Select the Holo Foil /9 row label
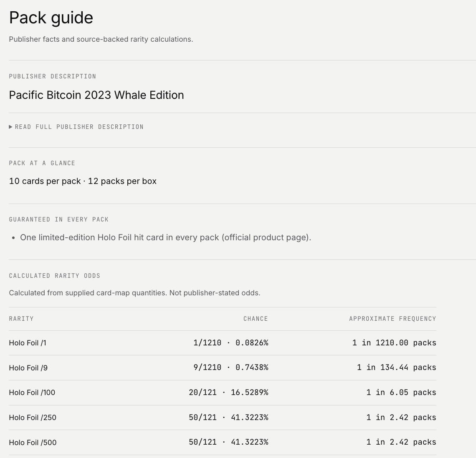 [28, 368]
